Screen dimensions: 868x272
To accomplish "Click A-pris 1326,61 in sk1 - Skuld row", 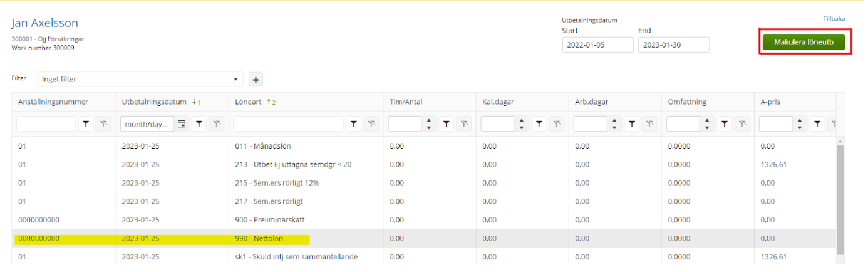I will [x=773, y=257].
